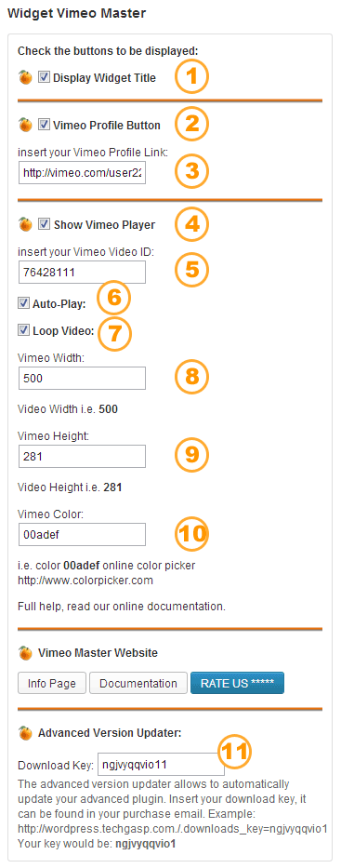Viewport: 341px width, 868px height.
Task: Uncheck the Loop Video option
Action: [x=23, y=330]
